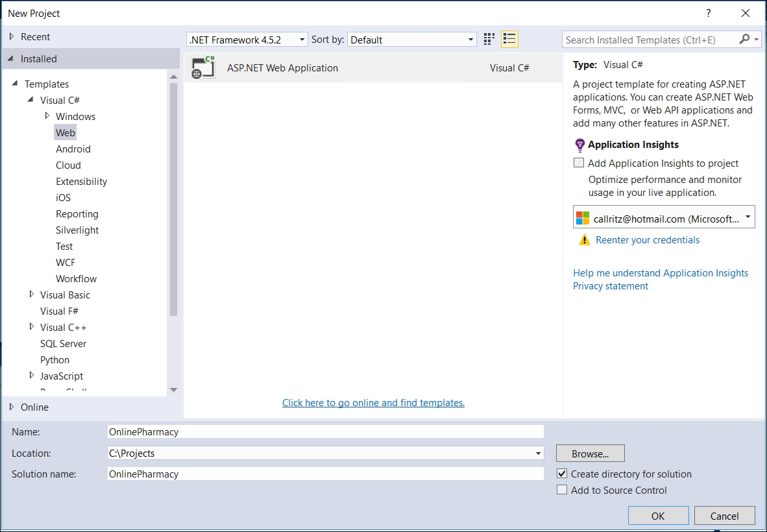Close the New Project dialog
Image resolution: width=767 pixels, height=532 pixels.
(x=746, y=13)
